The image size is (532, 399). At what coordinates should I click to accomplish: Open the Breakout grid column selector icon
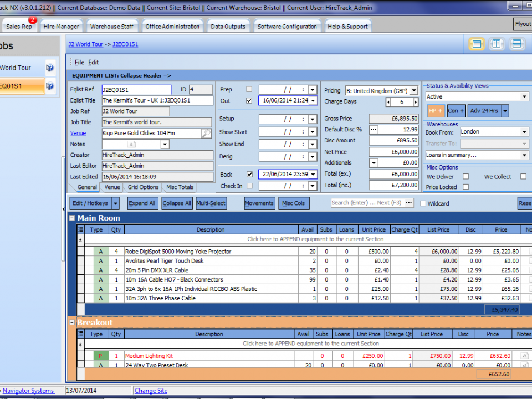81,334
